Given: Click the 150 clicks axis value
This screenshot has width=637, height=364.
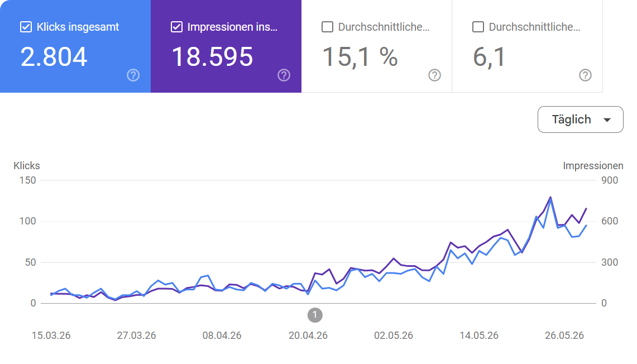Looking at the screenshot, I should pyautogui.click(x=27, y=180).
